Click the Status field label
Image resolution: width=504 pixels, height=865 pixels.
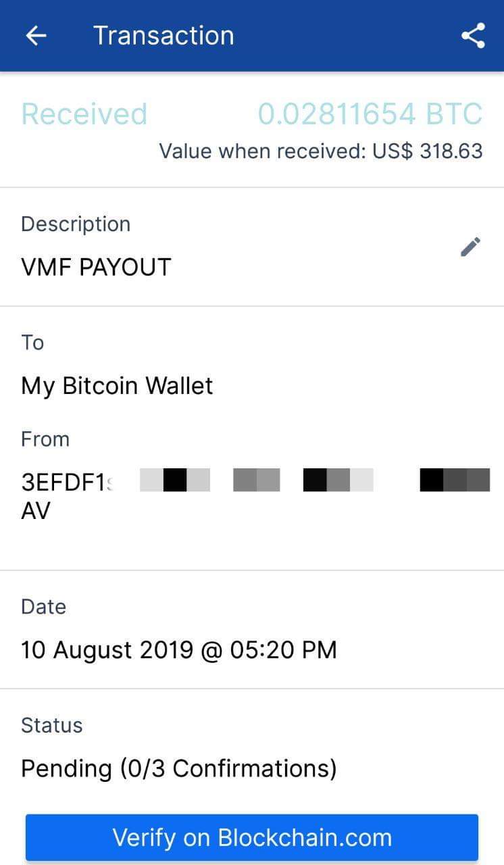pyautogui.click(x=51, y=725)
